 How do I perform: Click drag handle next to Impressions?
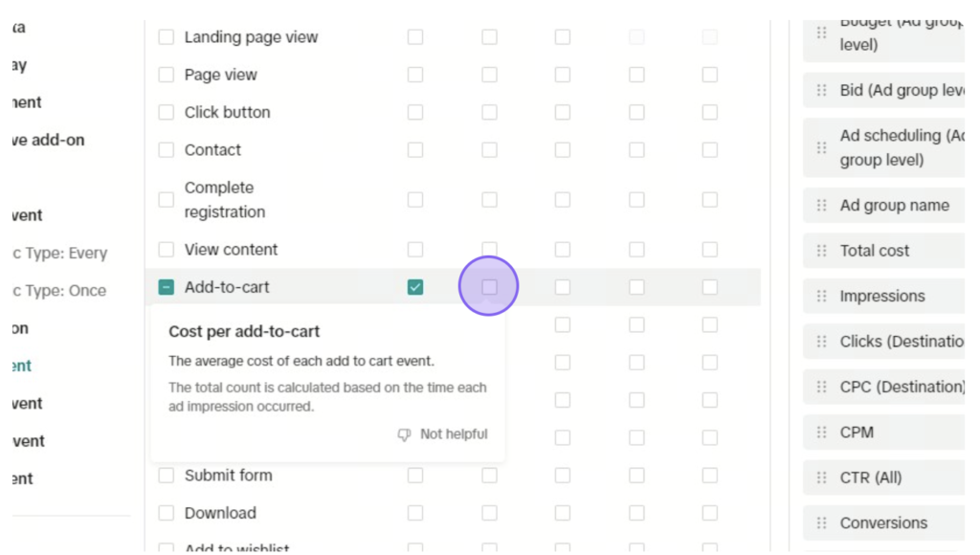coord(821,296)
